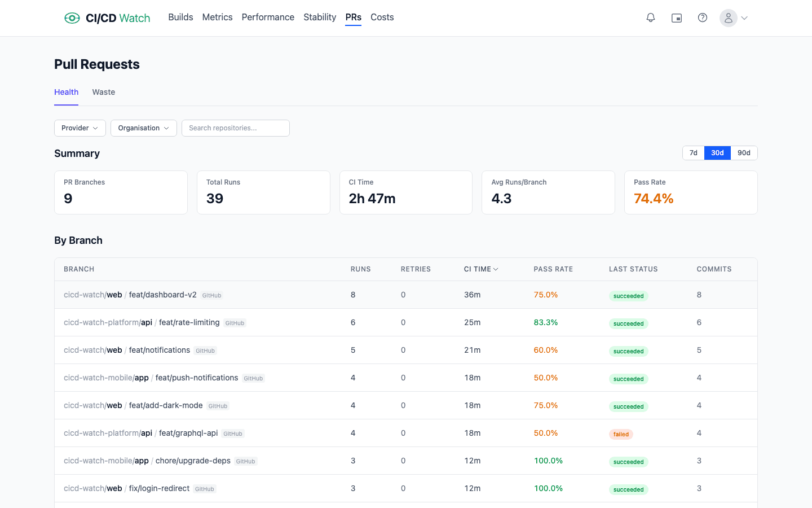Open the Costs navigation item
The image size is (812, 508).
[382, 17]
